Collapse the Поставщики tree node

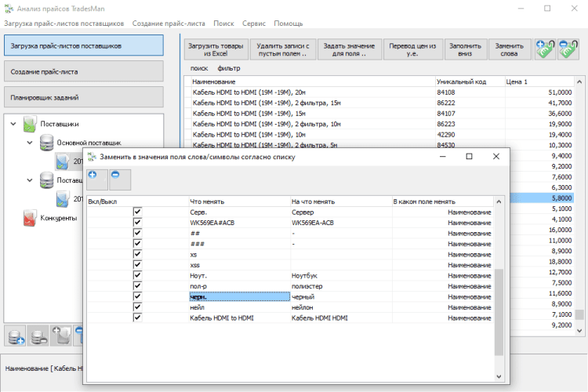point(13,124)
